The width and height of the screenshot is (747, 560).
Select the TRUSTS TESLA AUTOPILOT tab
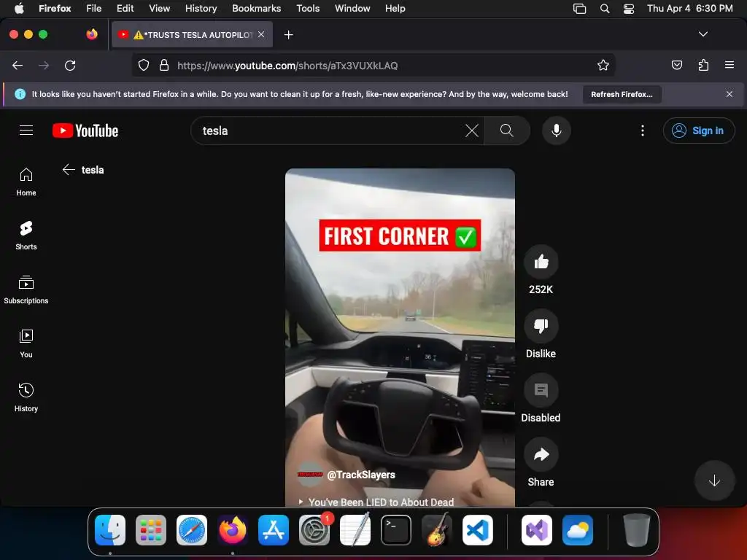[192, 34]
